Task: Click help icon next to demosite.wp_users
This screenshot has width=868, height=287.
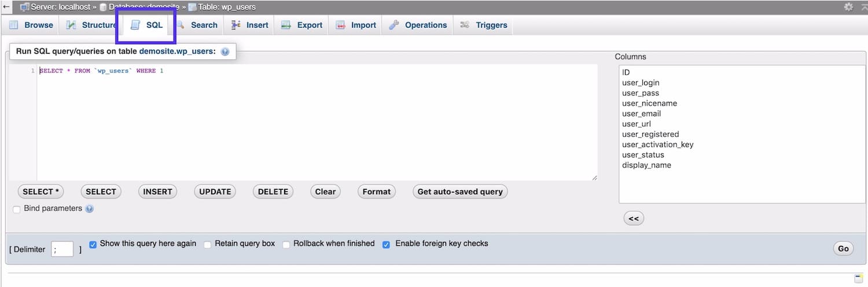Action: pos(225,51)
